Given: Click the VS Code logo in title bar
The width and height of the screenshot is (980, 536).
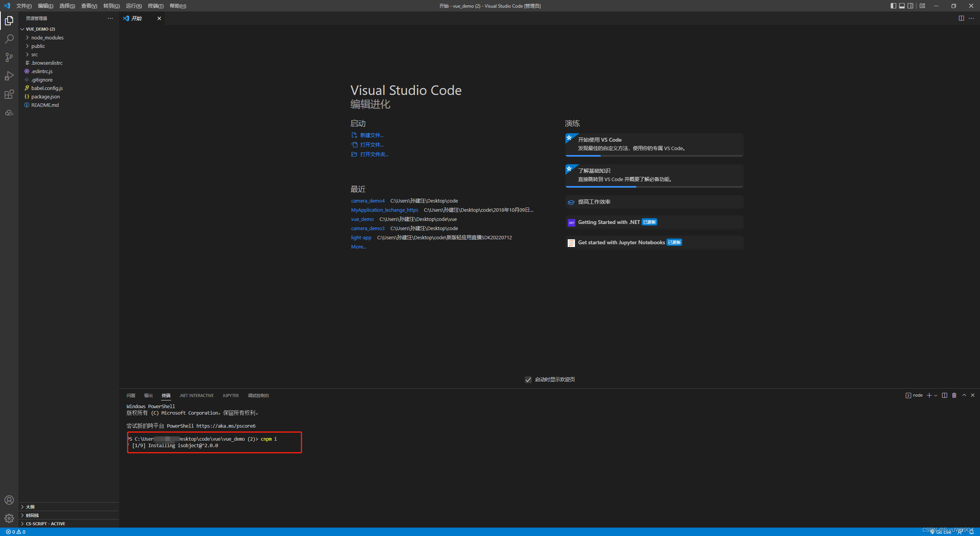Looking at the screenshot, I should point(7,6).
